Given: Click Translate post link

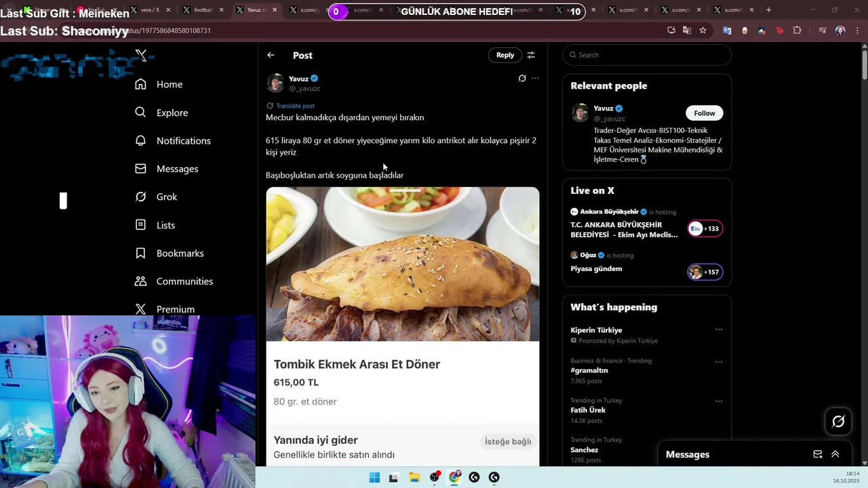Looking at the screenshot, I should pyautogui.click(x=295, y=106).
